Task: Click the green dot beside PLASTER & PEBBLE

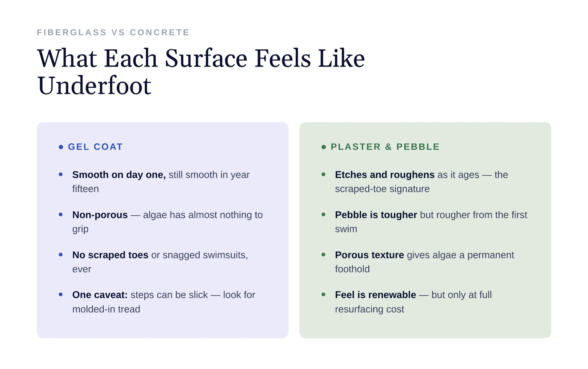Action: point(324,147)
